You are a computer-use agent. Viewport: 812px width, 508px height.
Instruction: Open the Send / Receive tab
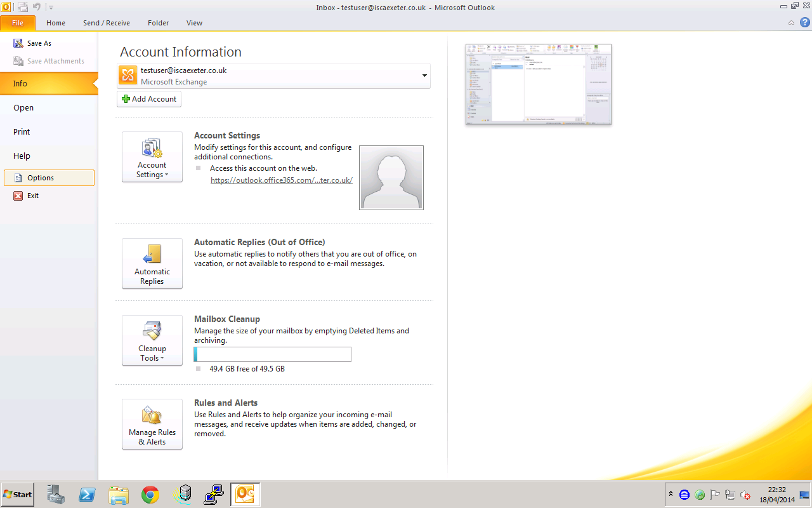(x=107, y=23)
